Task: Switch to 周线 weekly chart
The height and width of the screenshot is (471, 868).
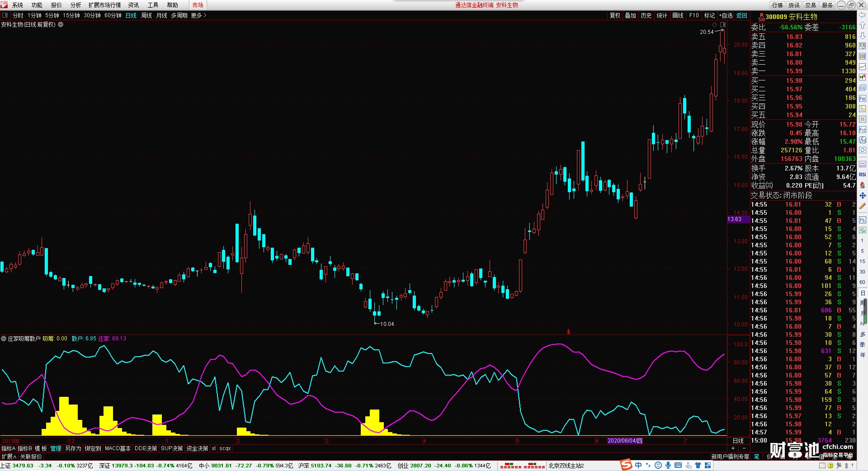Action: click(x=146, y=15)
